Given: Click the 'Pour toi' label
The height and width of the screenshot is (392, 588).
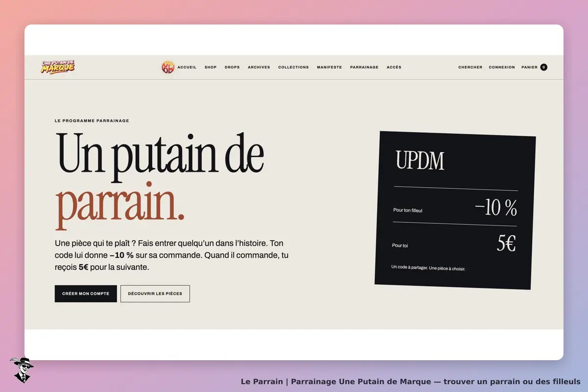Looking at the screenshot, I should pos(400,245).
